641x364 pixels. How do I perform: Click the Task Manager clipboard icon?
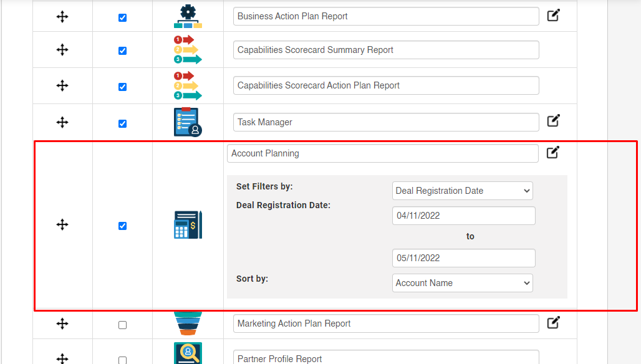click(x=188, y=122)
